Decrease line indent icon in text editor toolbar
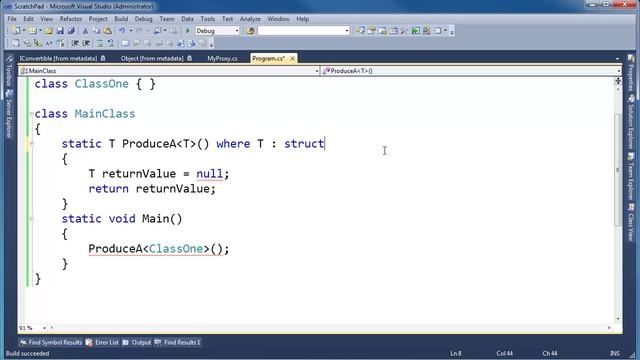640x360 pixels. coord(75,43)
